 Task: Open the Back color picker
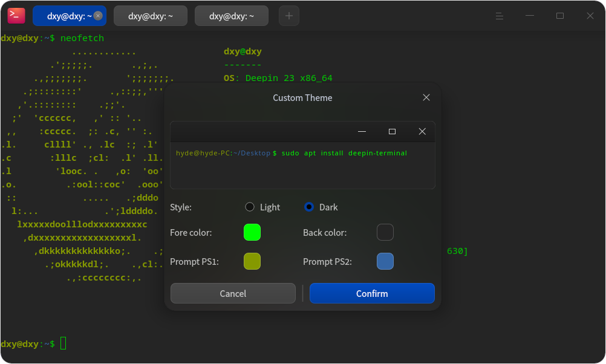[385, 232]
